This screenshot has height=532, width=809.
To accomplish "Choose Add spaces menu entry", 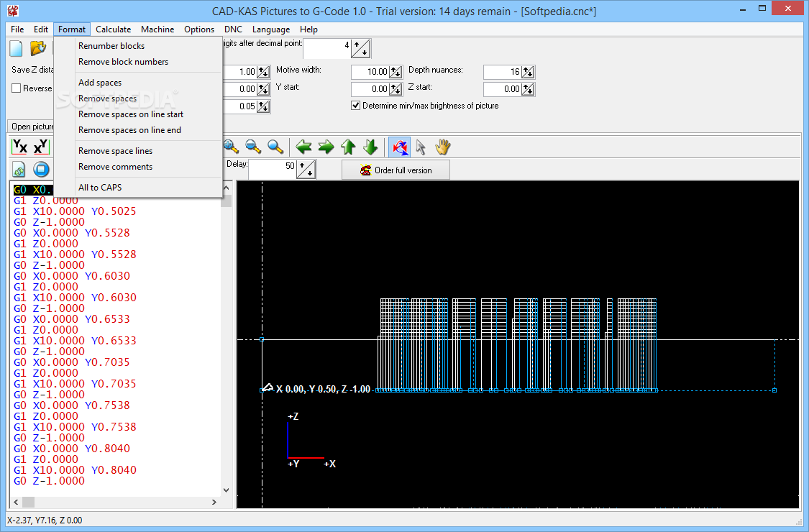I will (x=138, y=83).
